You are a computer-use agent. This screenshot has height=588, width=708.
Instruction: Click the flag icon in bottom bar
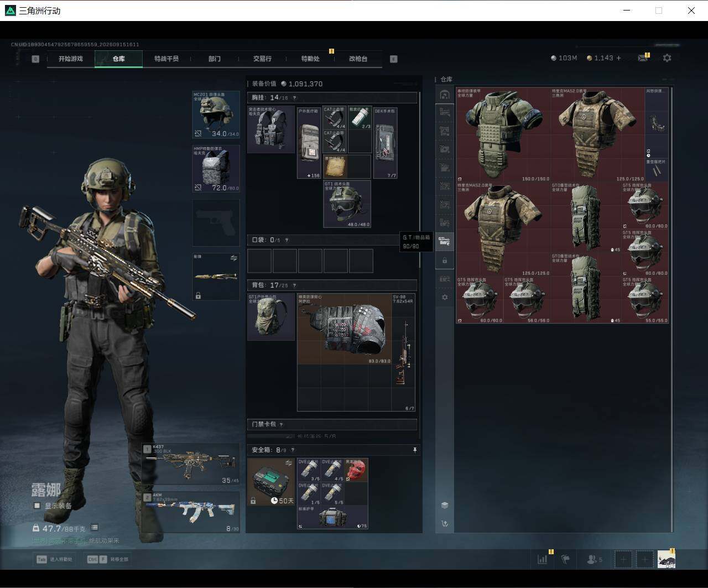[x=565, y=559]
